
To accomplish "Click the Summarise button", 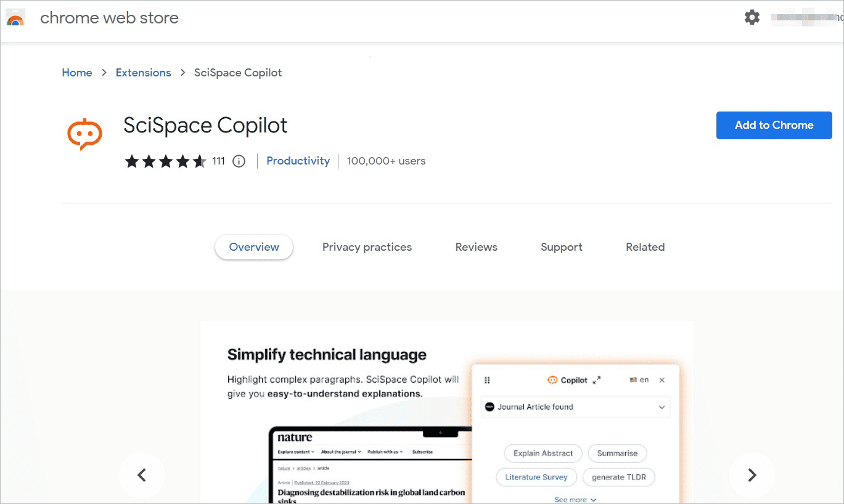I will (x=617, y=453).
